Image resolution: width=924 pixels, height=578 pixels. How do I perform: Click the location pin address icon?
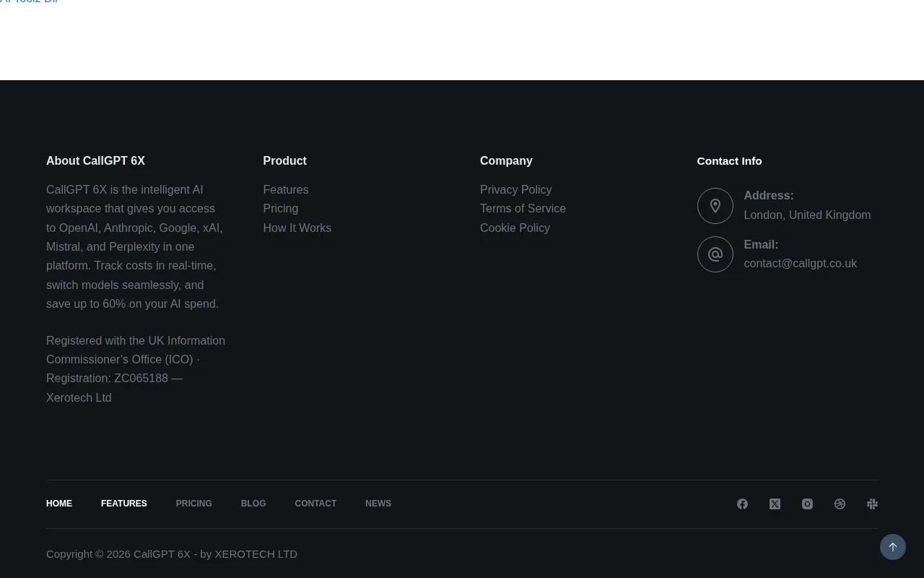tap(715, 206)
